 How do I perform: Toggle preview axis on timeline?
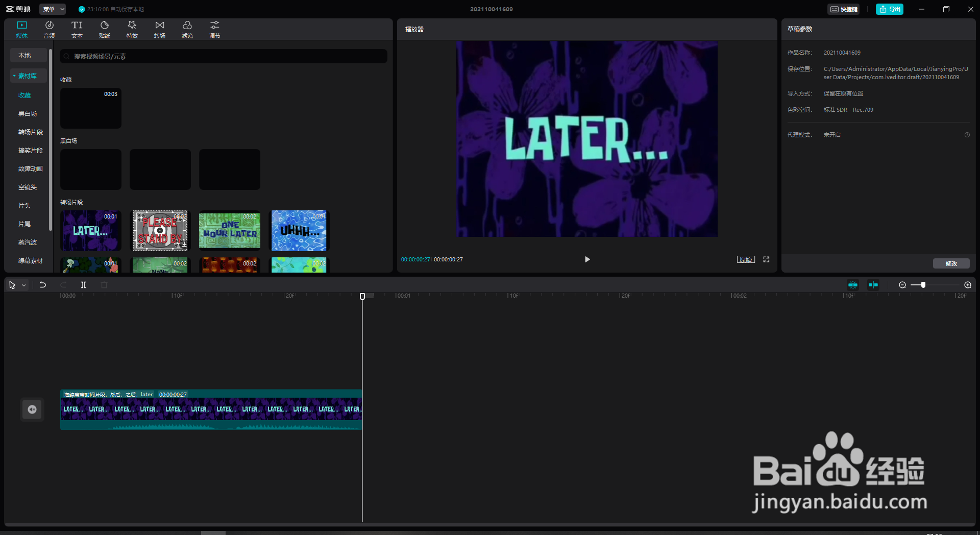(x=873, y=285)
